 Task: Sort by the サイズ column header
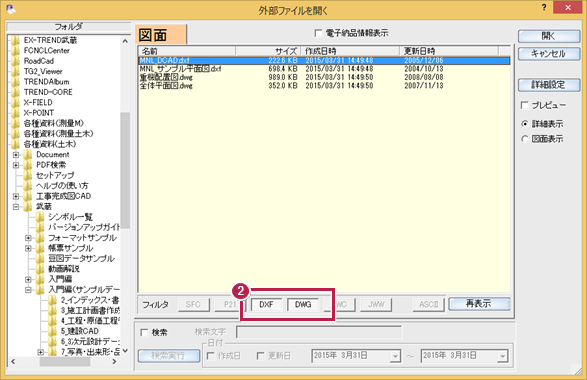tap(268, 51)
